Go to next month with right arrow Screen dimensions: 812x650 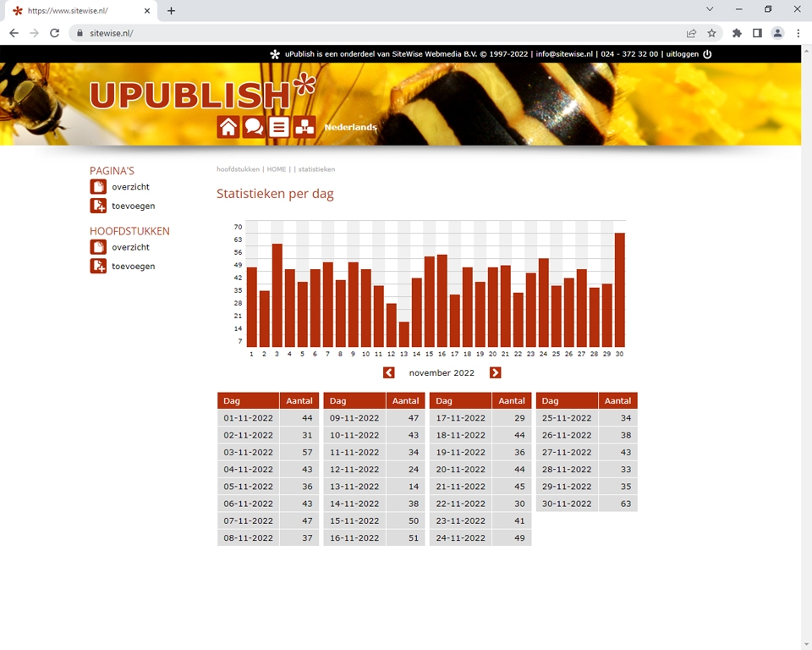(496, 372)
